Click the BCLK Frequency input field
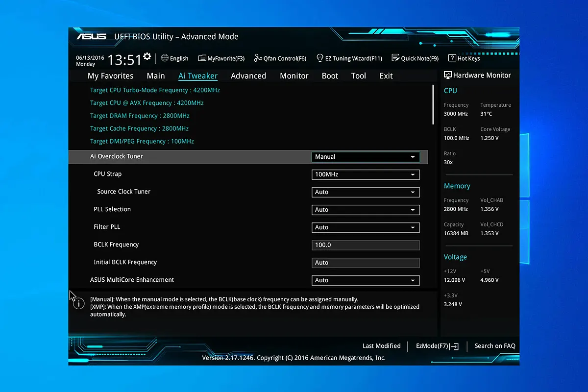 (x=366, y=245)
